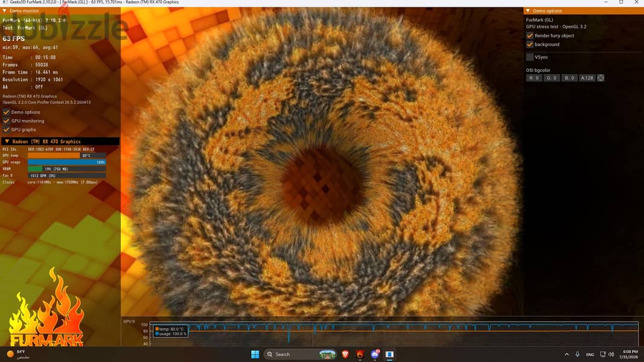
Task: Open the FurMark taskbar icon
Action: [360, 354]
